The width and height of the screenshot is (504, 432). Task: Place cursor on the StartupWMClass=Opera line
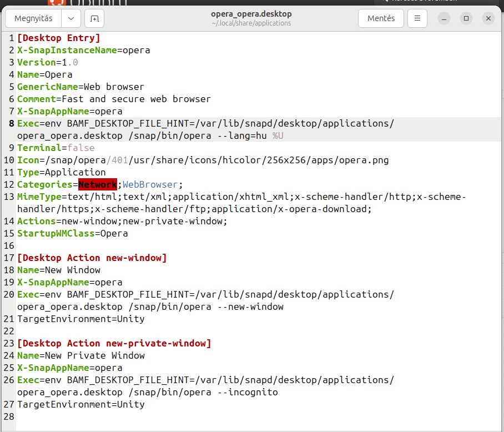coord(72,233)
